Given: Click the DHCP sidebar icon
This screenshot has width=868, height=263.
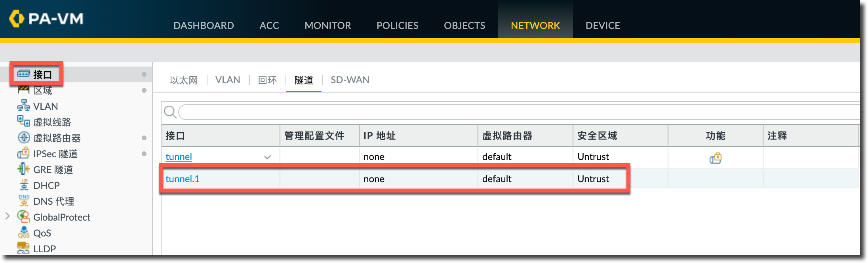Looking at the screenshot, I should (24, 185).
